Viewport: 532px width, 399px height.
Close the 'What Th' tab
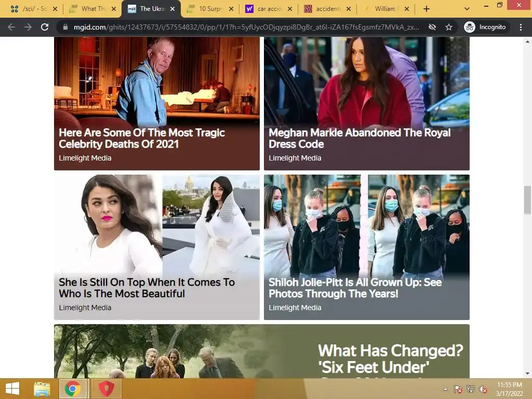click(x=114, y=9)
